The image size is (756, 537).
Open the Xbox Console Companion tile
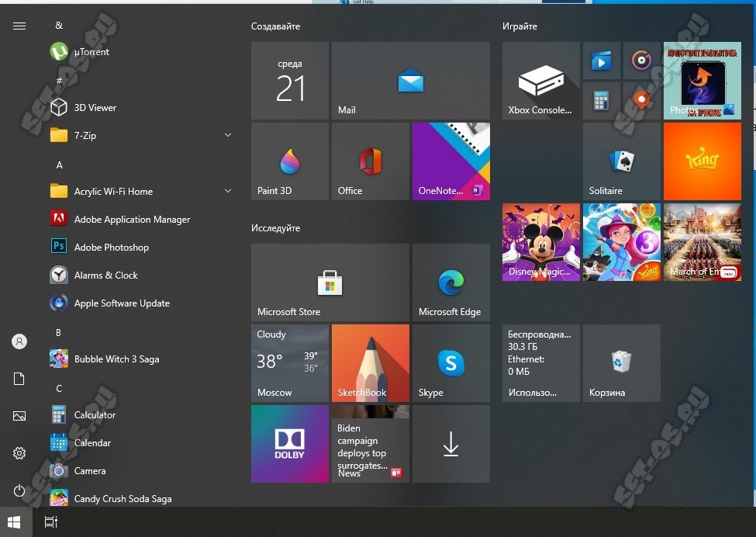pos(540,81)
